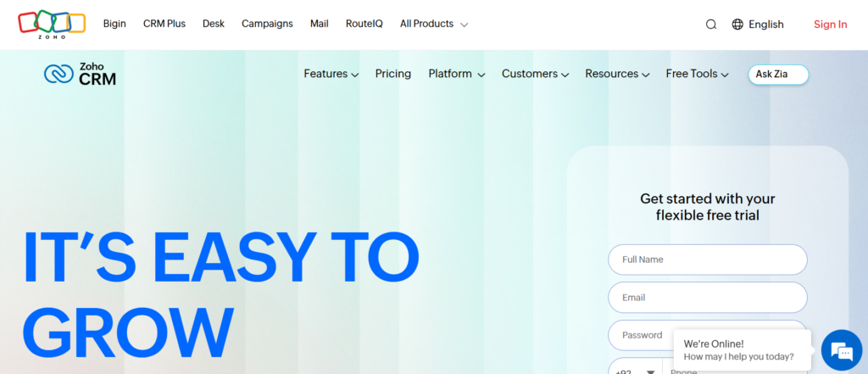Image resolution: width=868 pixels, height=374 pixels.
Task: Open the Campaigns product link
Action: tap(267, 24)
